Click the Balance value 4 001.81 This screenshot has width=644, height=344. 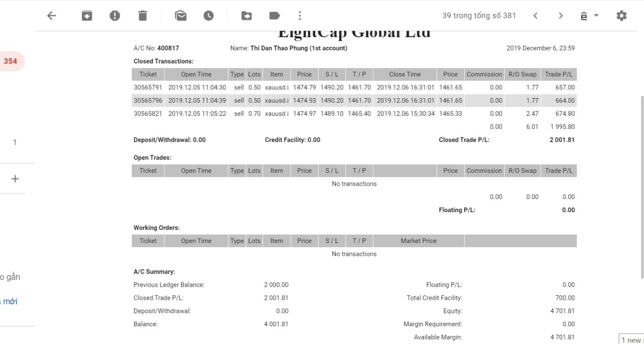click(x=276, y=325)
